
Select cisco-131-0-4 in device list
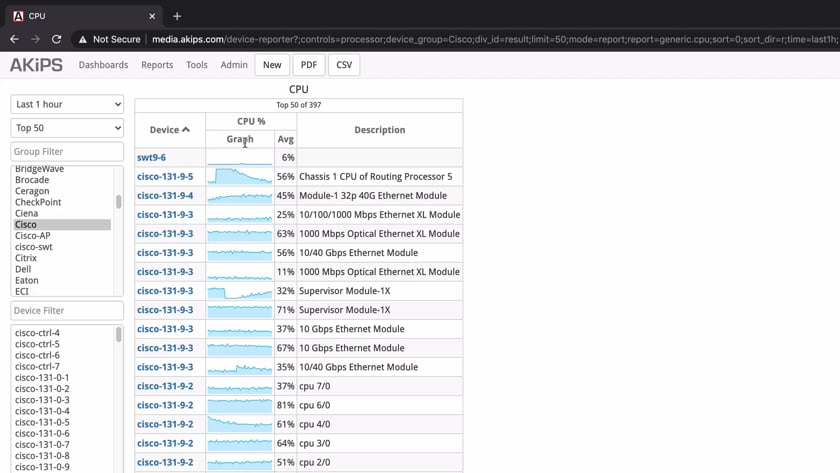[x=42, y=411]
